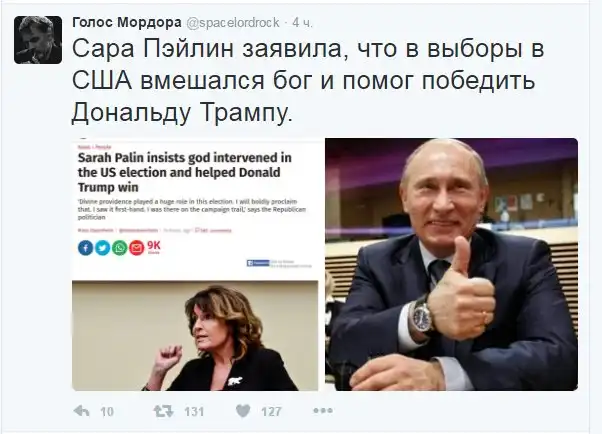This screenshot has height=434, width=602.
Task: Retweet using the retweet arrows icon
Action: tap(163, 411)
